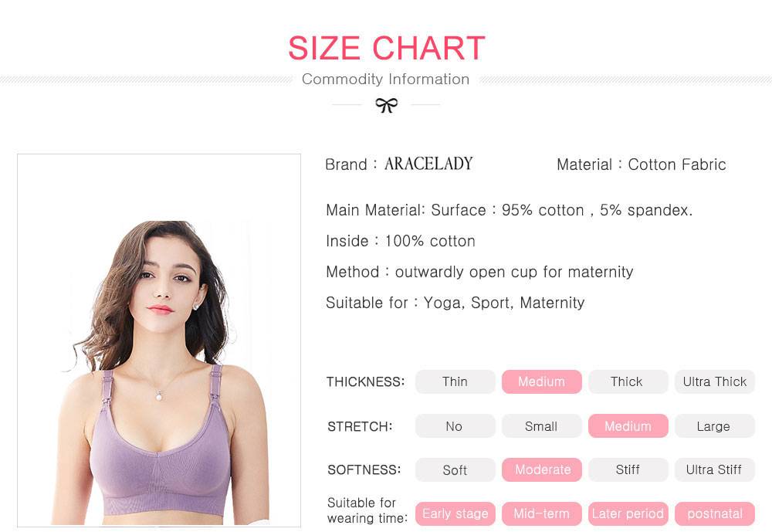Select Medium thickness option

pos(541,381)
